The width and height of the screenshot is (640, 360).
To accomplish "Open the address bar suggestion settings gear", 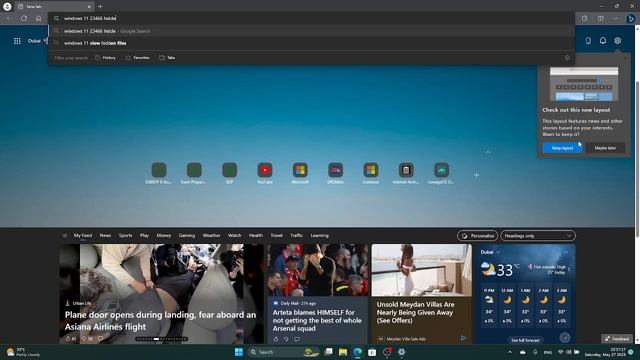I will [567, 58].
